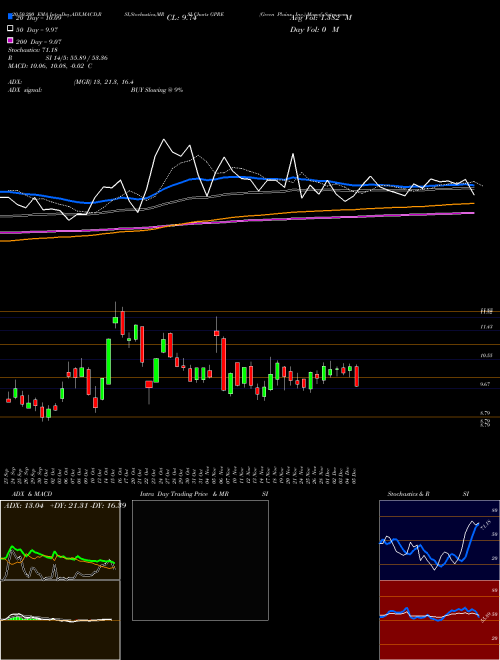Click the 11.43 price axis label
Image resolution: width=500 pixels, height=660 pixels.
click(487, 327)
